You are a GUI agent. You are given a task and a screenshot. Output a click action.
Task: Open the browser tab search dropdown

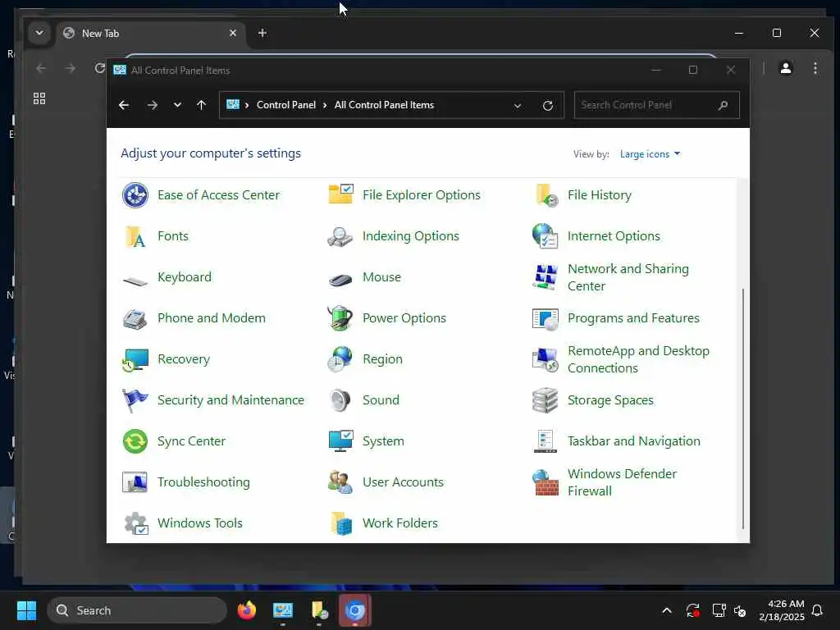coord(39,33)
